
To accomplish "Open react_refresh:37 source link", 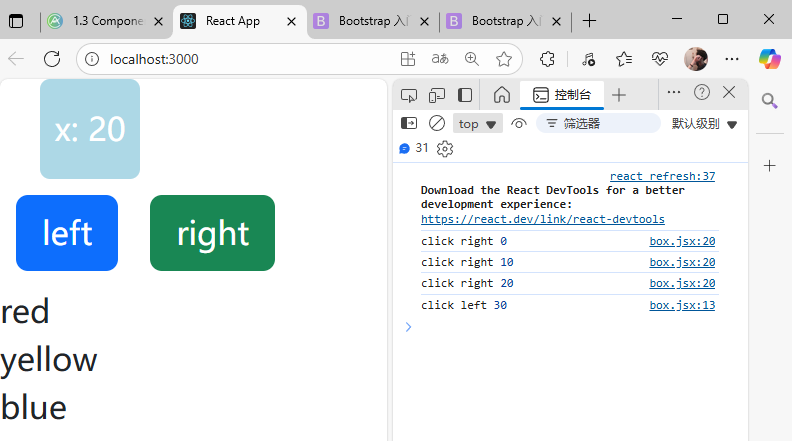I will 662,176.
